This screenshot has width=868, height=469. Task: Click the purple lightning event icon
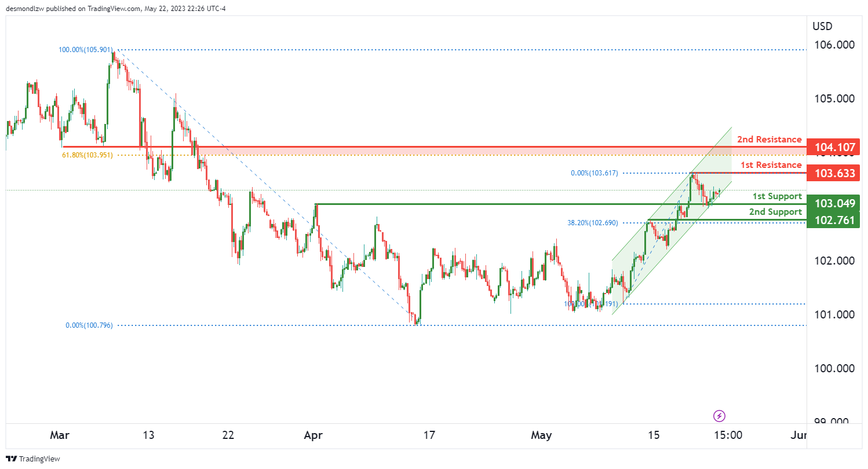coord(719,415)
